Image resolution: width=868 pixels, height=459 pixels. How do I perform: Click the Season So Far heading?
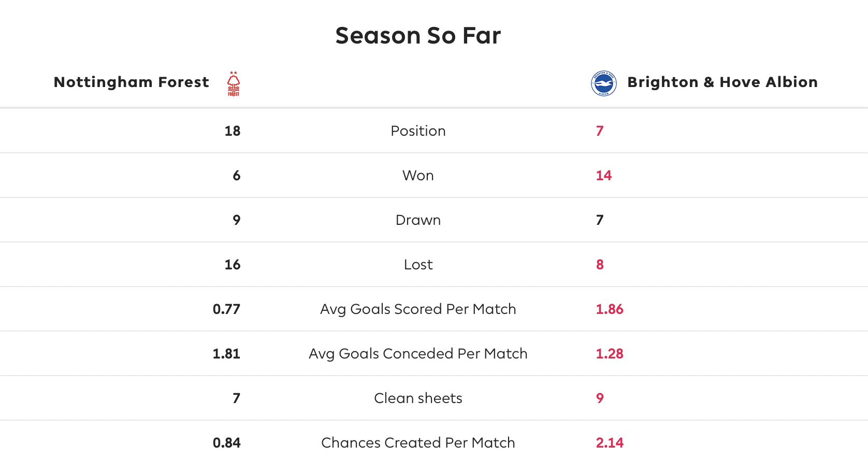click(x=418, y=36)
